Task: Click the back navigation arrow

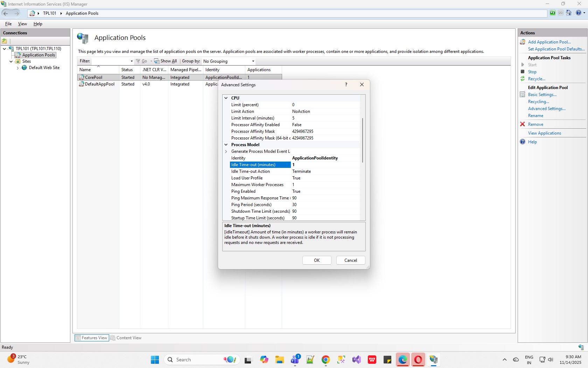Action: coord(6,13)
